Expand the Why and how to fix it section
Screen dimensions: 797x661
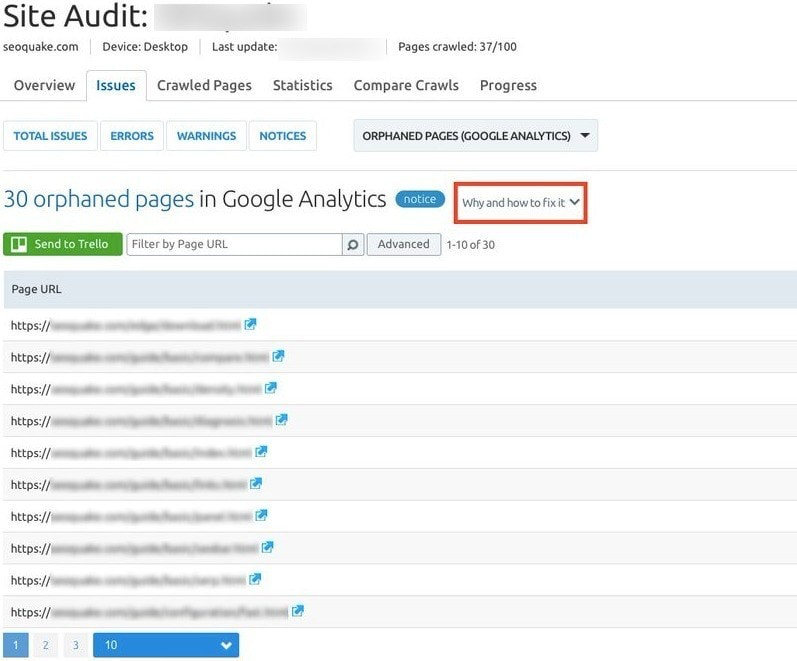pyautogui.click(x=520, y=202)
